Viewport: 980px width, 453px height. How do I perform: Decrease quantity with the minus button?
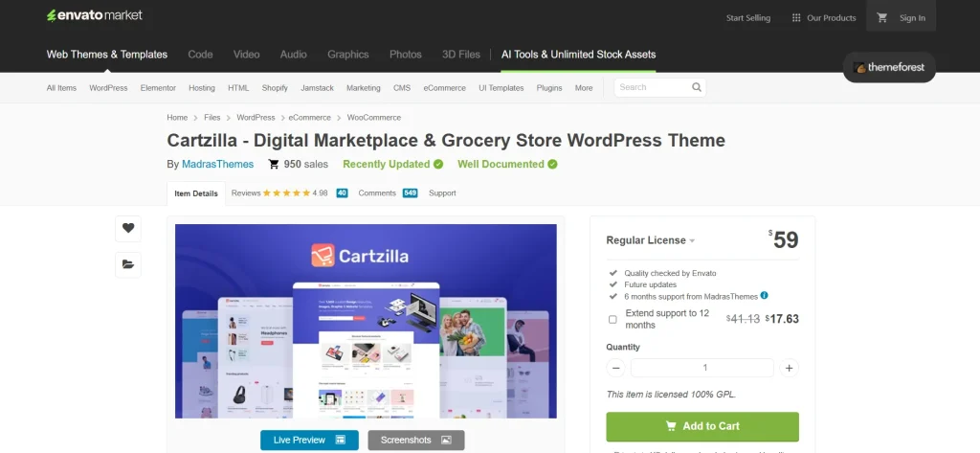click(616, 368)
